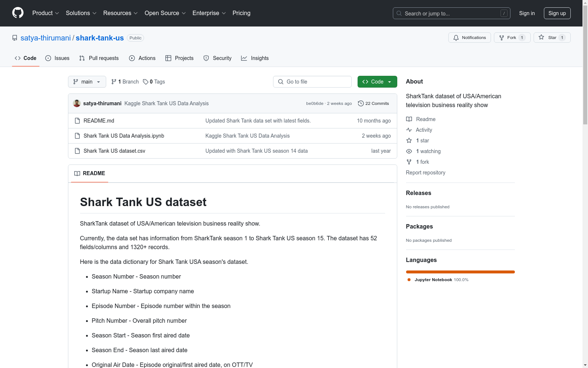Click the 'last year' dataset.csv timestamp
The image size is (588, 368).
(x=381, y=151)
